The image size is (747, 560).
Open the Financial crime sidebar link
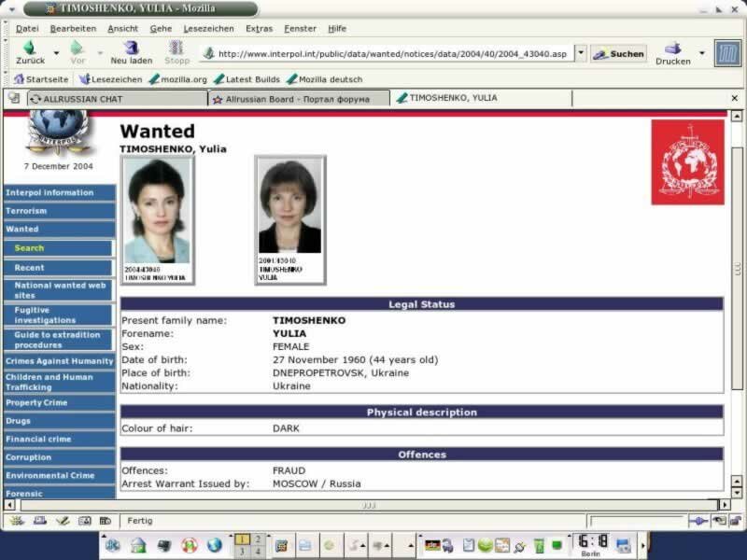click(59, 439)
